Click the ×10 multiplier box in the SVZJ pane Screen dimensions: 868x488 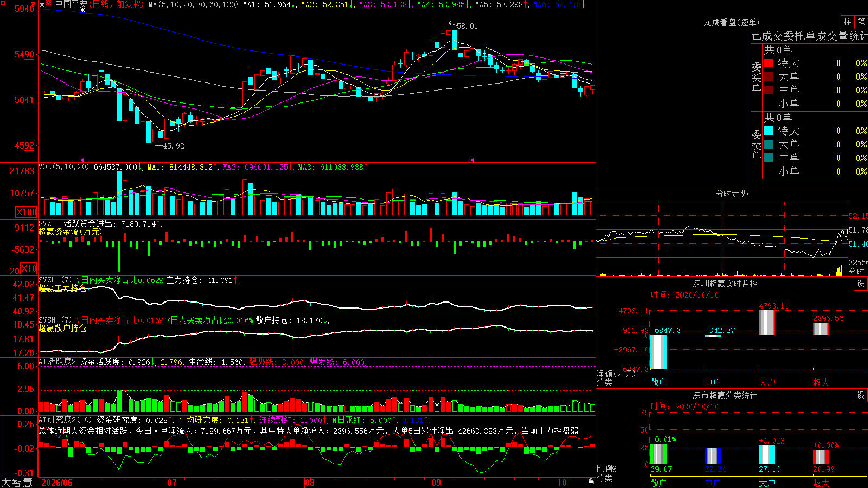(29, 268)
